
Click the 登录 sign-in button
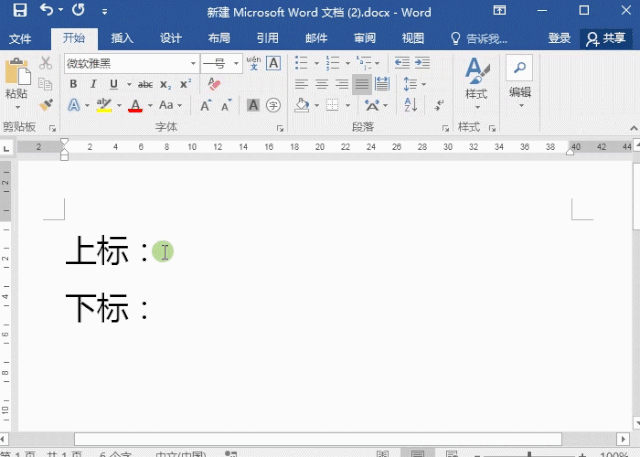pyautogui.click(x=559, y=38)
